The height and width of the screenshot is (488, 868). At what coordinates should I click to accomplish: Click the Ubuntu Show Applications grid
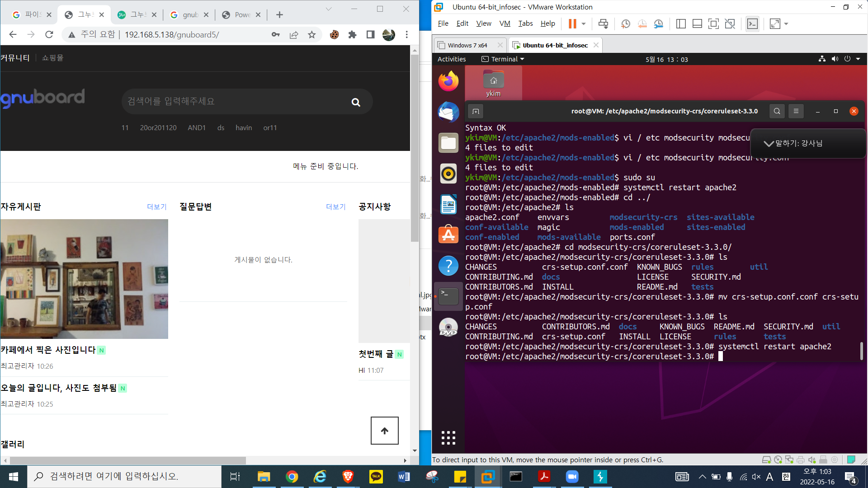point(448,437)
